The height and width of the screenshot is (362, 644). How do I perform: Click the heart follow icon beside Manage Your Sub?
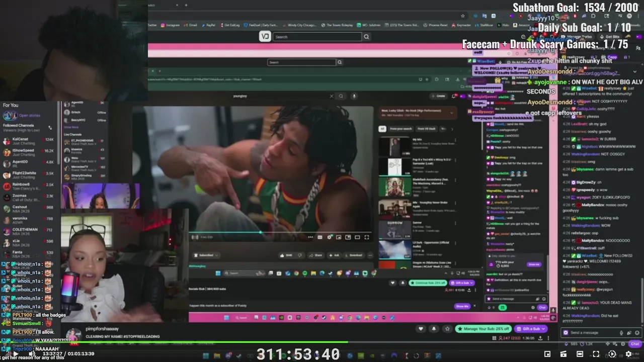tap(421, 329)
